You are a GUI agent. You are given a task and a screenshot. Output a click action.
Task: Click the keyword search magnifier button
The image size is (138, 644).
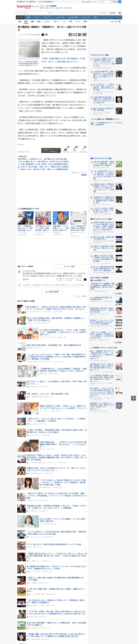49,13
